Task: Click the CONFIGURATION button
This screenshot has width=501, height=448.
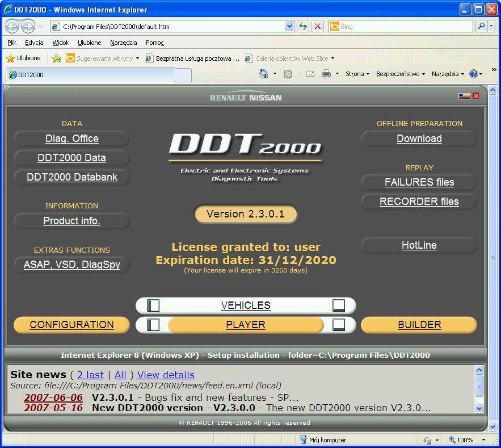Action: [72, 325]
